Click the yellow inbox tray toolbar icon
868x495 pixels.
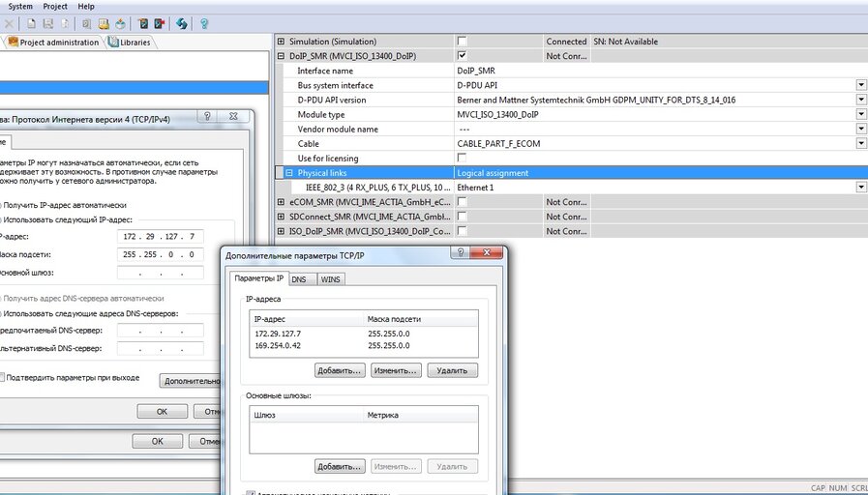[104, 24]
